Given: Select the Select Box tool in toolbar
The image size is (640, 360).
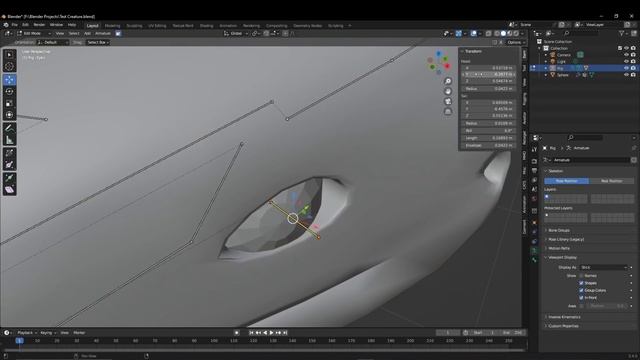Looking at the screenshot, I should (9, 54).
